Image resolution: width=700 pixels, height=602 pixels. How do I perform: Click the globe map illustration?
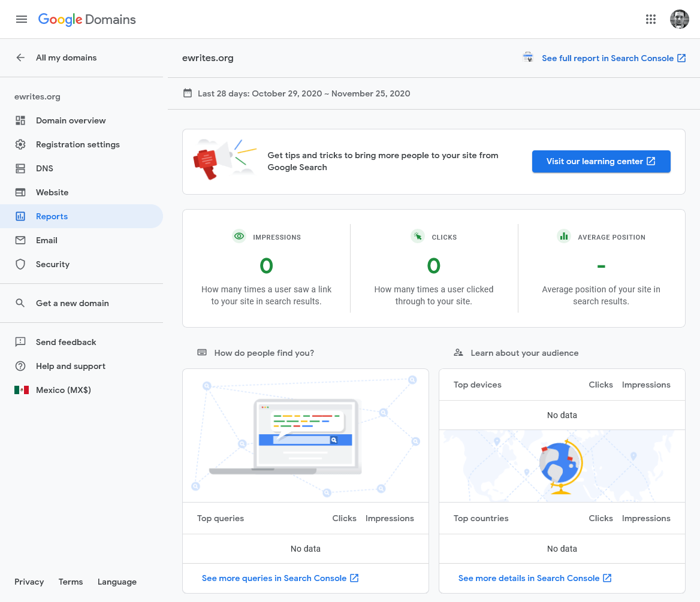(x=562, y=466)
